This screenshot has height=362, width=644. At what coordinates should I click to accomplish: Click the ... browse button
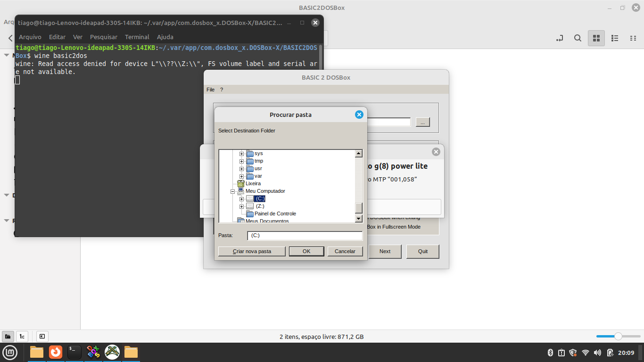click(422, 122)
